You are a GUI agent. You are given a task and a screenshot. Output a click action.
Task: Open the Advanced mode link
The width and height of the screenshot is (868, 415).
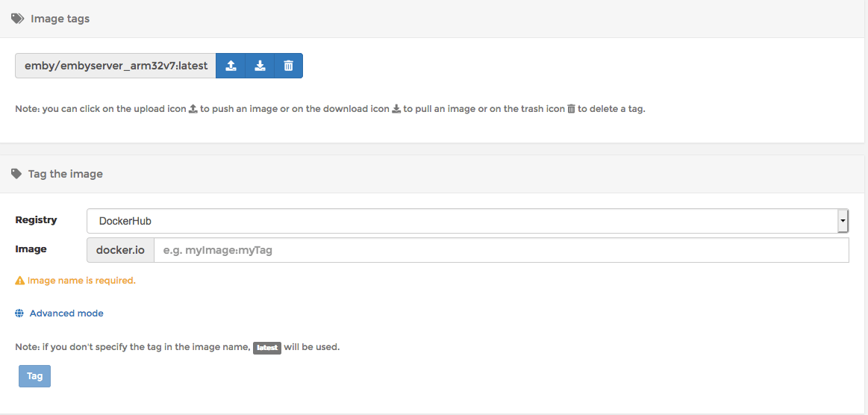click(66, 313)
